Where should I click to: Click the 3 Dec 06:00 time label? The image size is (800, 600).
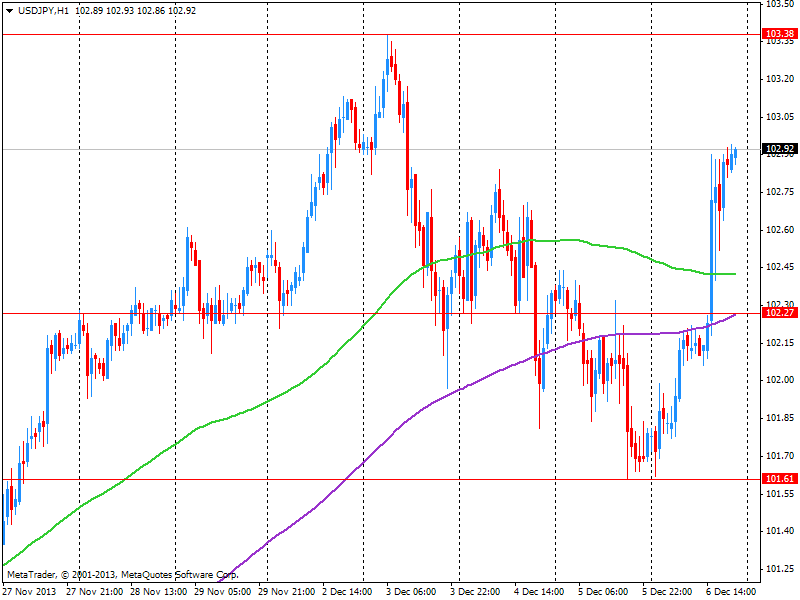point(411,592)
